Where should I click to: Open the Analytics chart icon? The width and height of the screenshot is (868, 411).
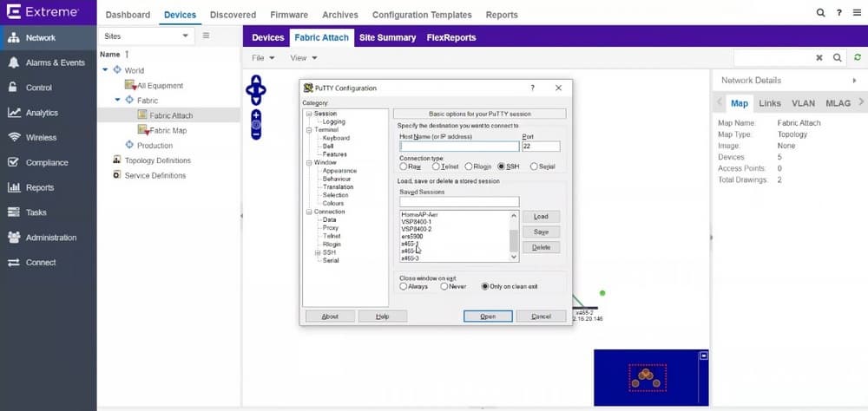pyautogui.click(x=14, y=113)
